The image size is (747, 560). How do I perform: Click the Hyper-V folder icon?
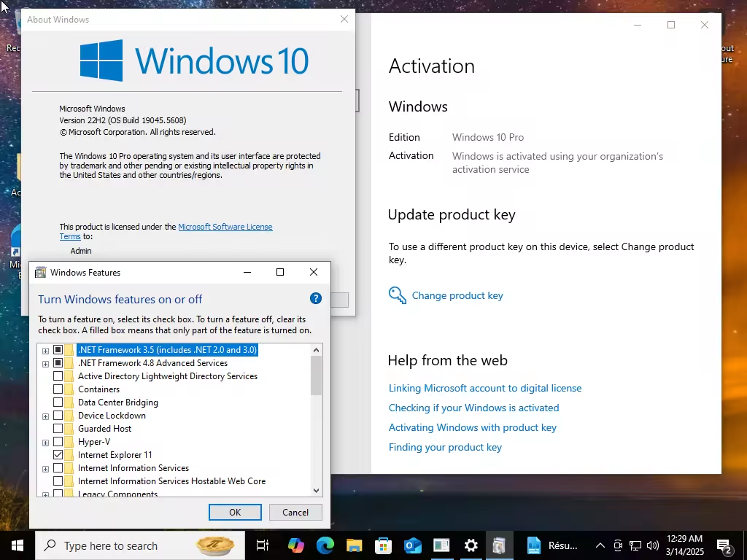(x=69, y=442)
